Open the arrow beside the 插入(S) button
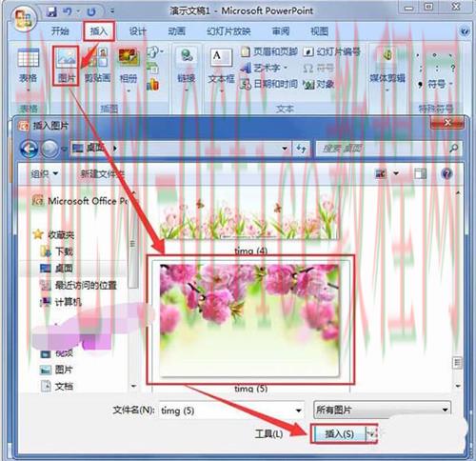This screenshot has height=461, width=476. 371,433
